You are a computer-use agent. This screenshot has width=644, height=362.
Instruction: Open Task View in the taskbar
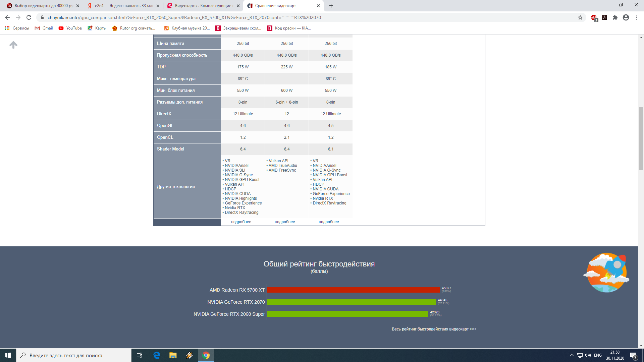[140, 355]
